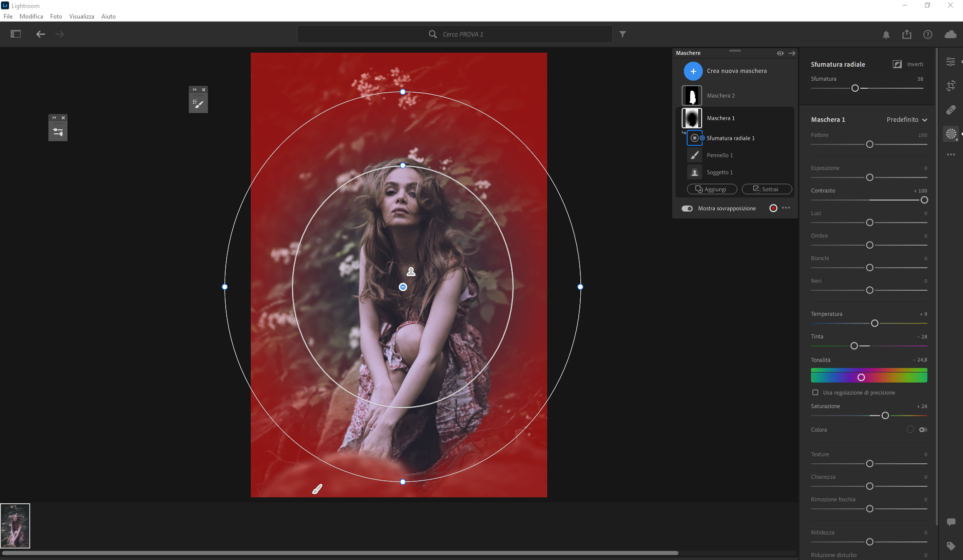
Task: Open the Foto menu
Action: click(56, 17)
